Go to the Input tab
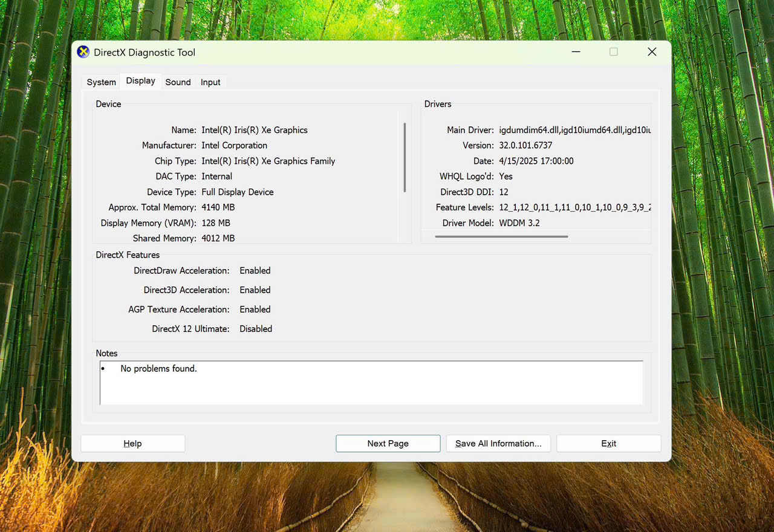Image resolution: width=774 pixels, height=532 pixels. [210, 82]
